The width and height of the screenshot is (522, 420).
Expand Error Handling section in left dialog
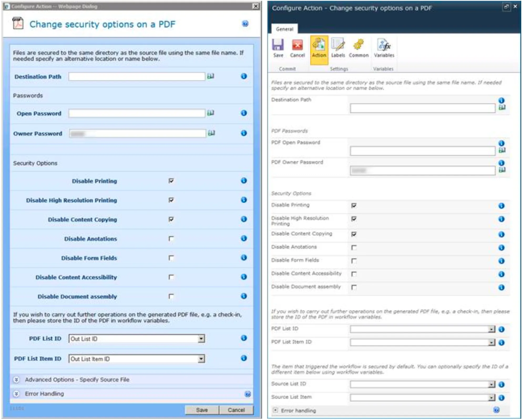16,394
